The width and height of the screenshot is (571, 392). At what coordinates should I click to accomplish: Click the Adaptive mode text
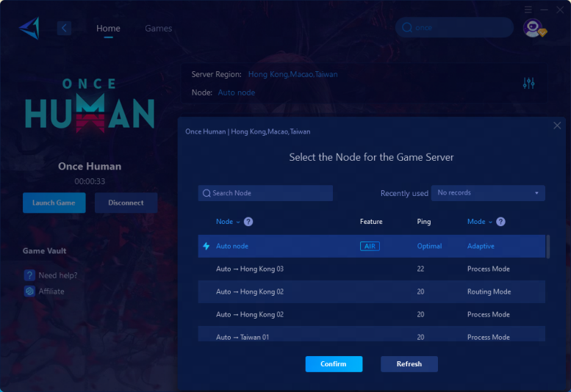pos(481,246)
